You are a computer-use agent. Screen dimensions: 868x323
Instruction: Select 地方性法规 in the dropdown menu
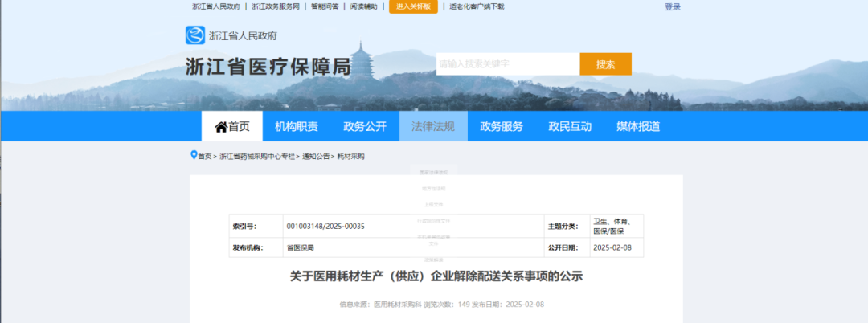coord(433,189)
